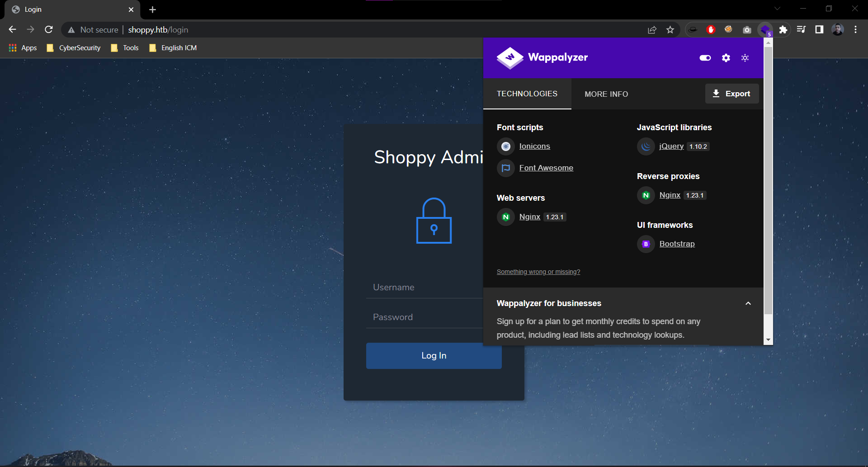Open the CyberSecurity bookmarks folder

[74, 48]
